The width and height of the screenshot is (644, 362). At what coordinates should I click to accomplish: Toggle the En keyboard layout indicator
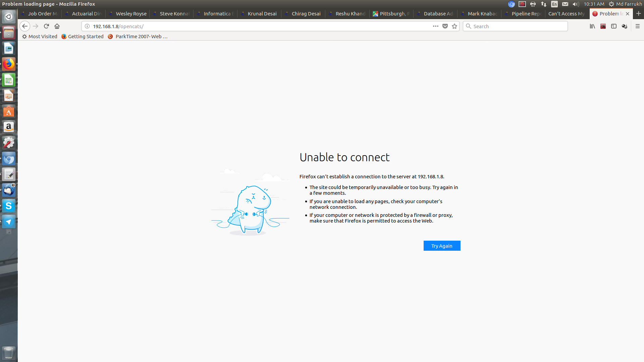coord(554,4)
